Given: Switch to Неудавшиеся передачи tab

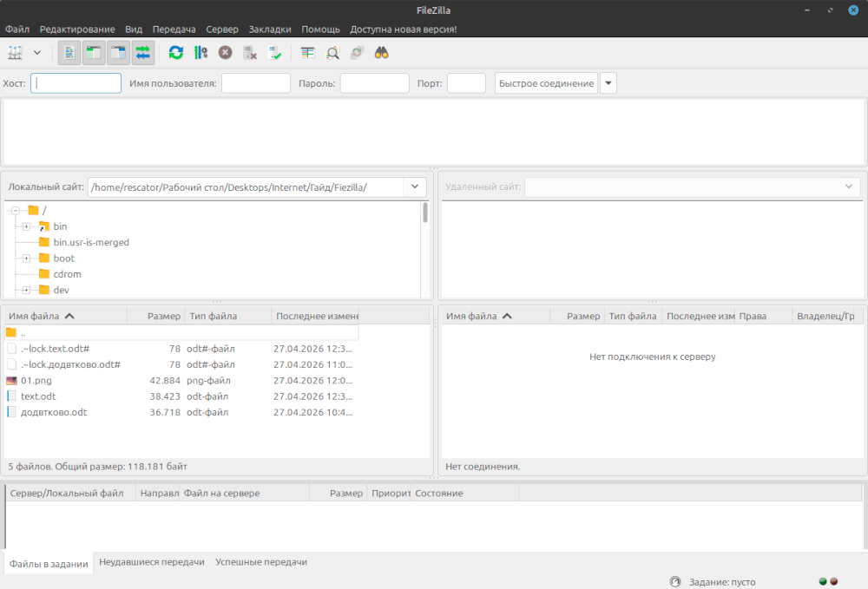Looking at the screenshot, I should click(152, 562).
